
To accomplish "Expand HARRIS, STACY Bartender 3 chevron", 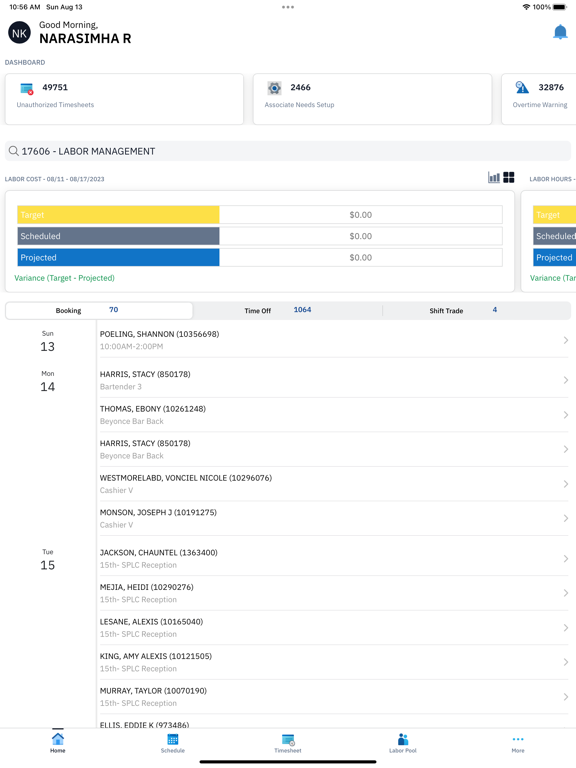I will 566,380.
